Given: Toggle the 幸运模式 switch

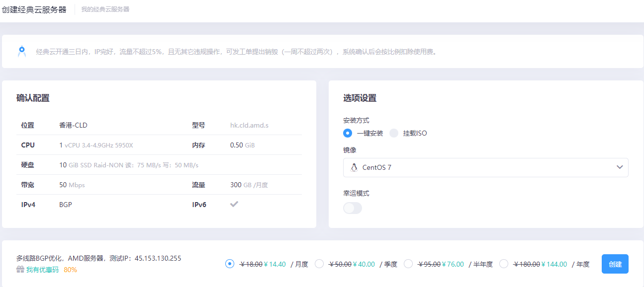Looking at the screenshot, I should [x=353, y=208].
